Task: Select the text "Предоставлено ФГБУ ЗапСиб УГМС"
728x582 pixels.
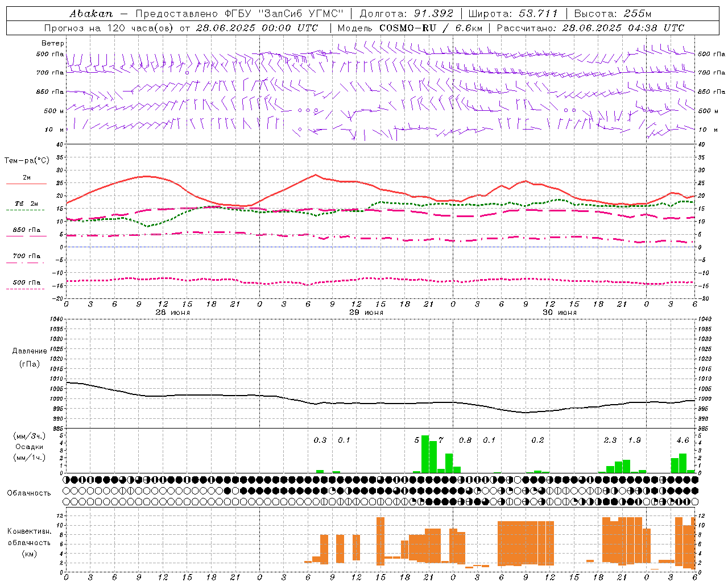Action: 239,13
